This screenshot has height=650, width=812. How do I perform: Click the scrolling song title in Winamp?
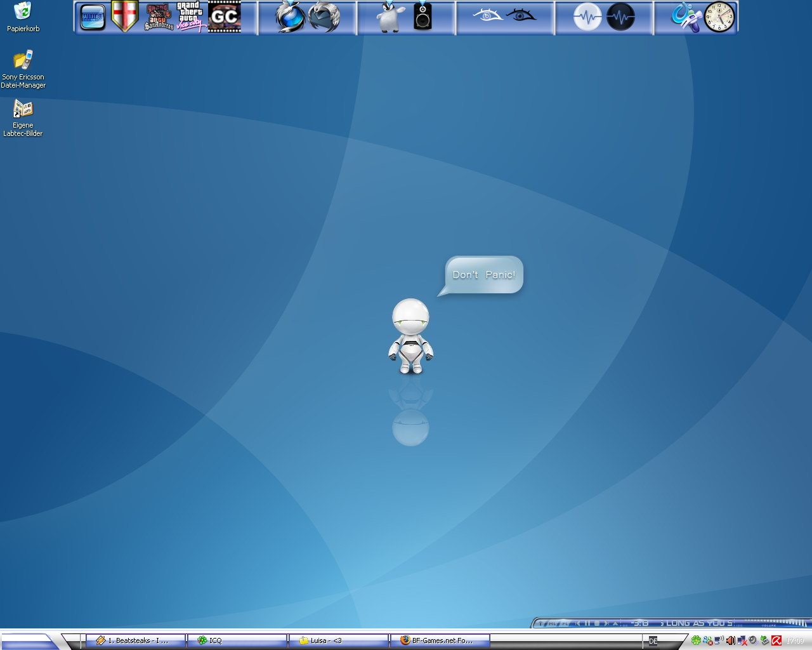coord(697,623)
